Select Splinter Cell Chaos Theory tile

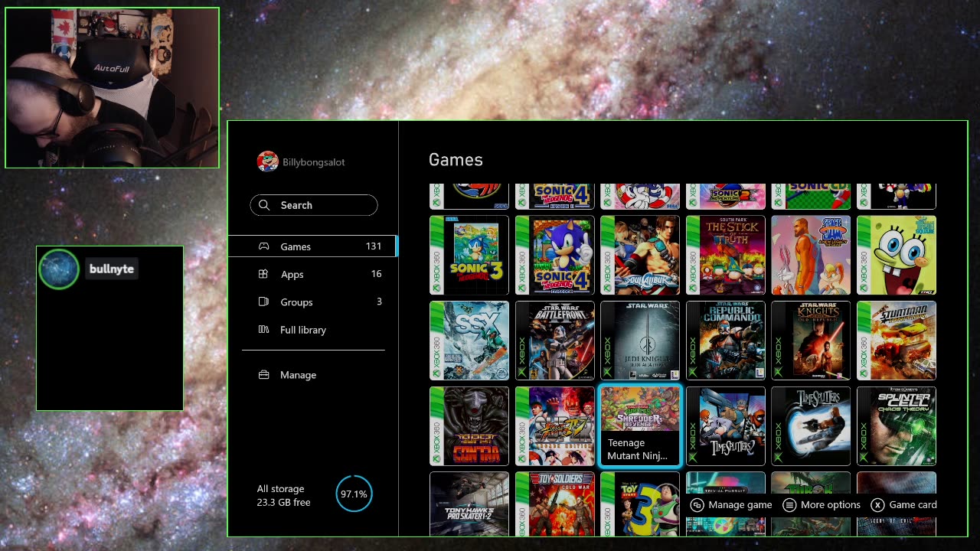pos(897,426)
